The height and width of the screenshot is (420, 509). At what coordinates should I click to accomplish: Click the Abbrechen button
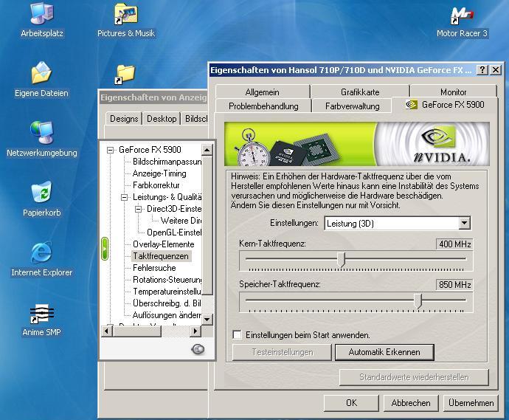[x=411, y=403]
